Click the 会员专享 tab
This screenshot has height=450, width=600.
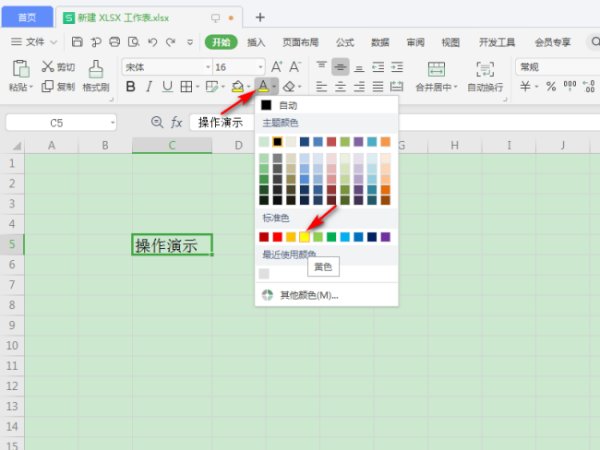click(553, 42)
